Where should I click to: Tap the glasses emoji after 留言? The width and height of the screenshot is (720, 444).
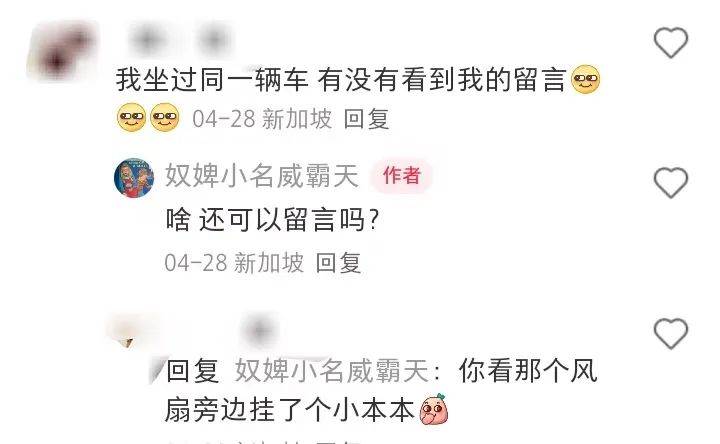pyautogui.click(x=585, y=79)
